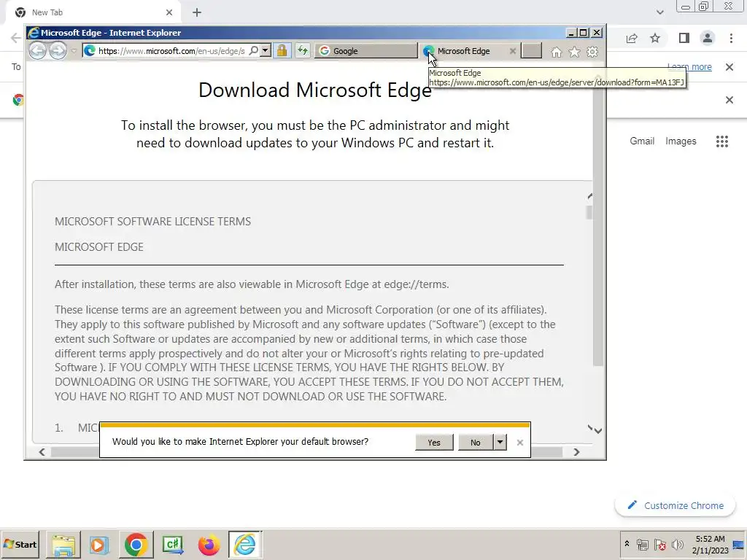Show hidden tray icons arrow
747x560 pixels.
coord(627,544)
